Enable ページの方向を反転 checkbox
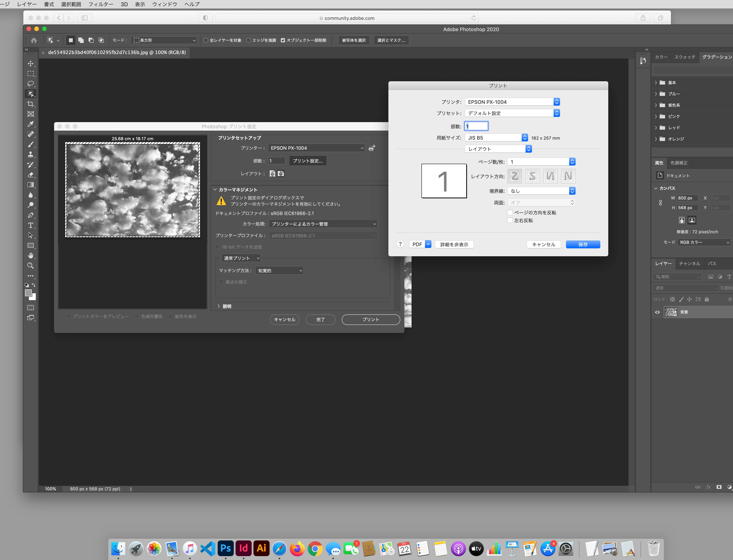733x560 pixels. click(510, 212)
